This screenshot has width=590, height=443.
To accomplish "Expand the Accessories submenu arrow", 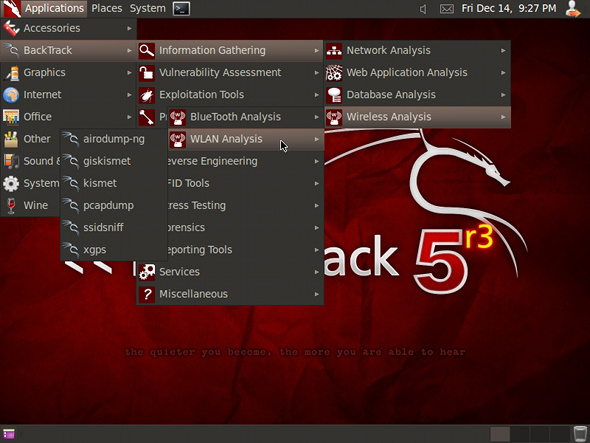I will [129, 28].
